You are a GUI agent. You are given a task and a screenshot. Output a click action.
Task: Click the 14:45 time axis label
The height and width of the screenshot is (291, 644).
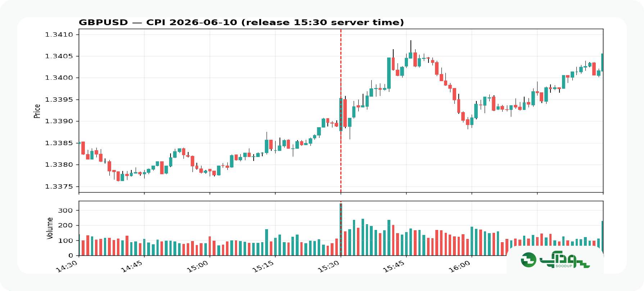(132, 267)
